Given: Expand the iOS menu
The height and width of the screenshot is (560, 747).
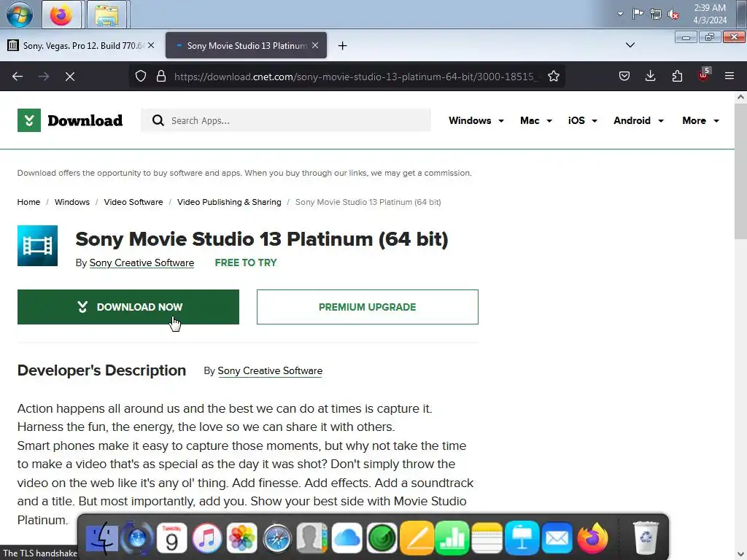Looking at the screenshot, I should pos(582,120).
